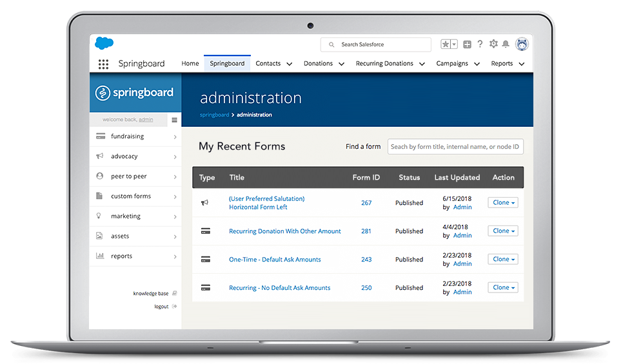
Task: Open the Clone dropdown for form 243
Action: (503, 259)
